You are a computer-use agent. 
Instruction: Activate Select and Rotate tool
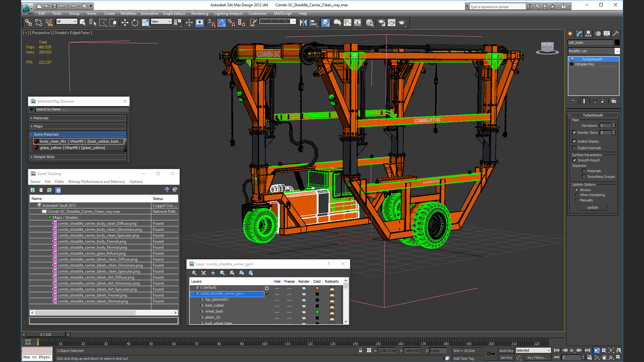pyautogui.click(x=135, y=22)
